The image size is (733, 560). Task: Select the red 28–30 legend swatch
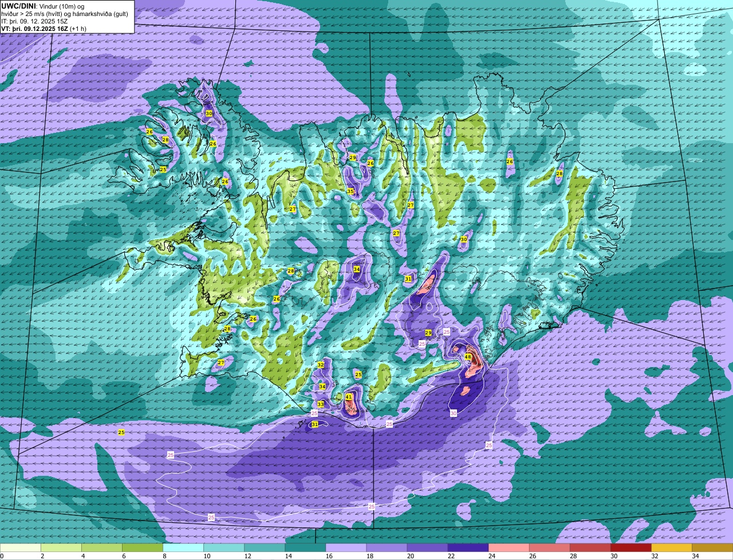point(590,548)
